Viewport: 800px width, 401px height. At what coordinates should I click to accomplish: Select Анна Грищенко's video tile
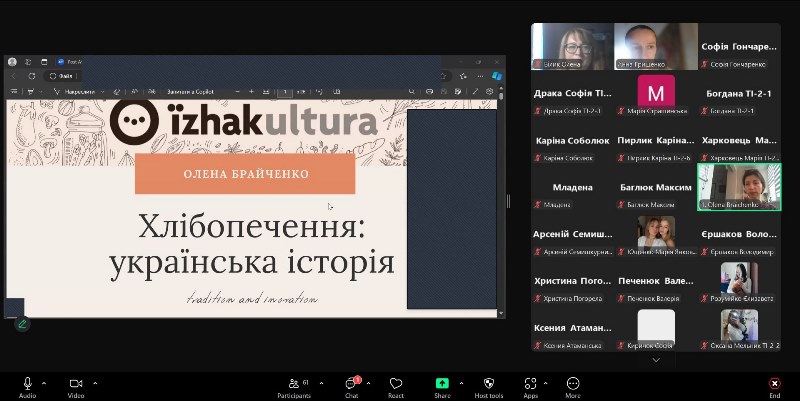[656, 46]
